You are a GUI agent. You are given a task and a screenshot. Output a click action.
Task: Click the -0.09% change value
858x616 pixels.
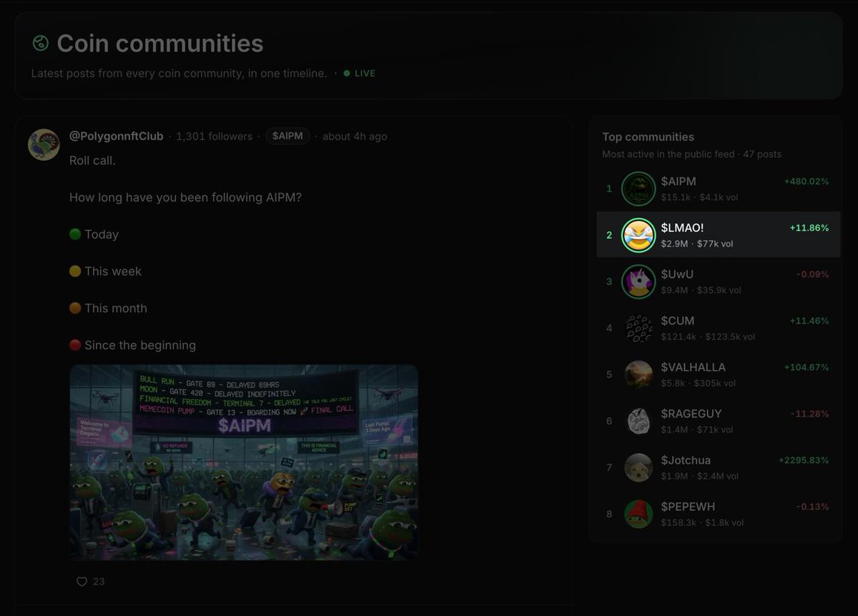812,274
